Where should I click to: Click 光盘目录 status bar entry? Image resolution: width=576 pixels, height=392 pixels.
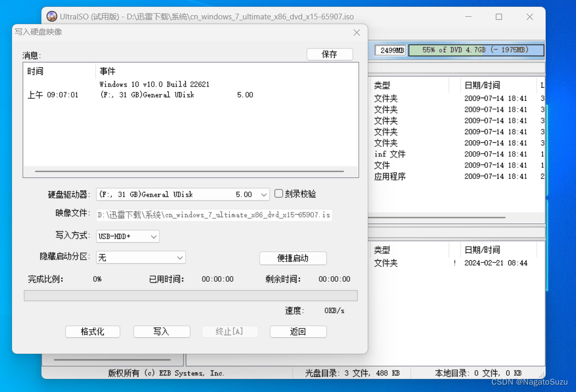(x=353, y=373)
